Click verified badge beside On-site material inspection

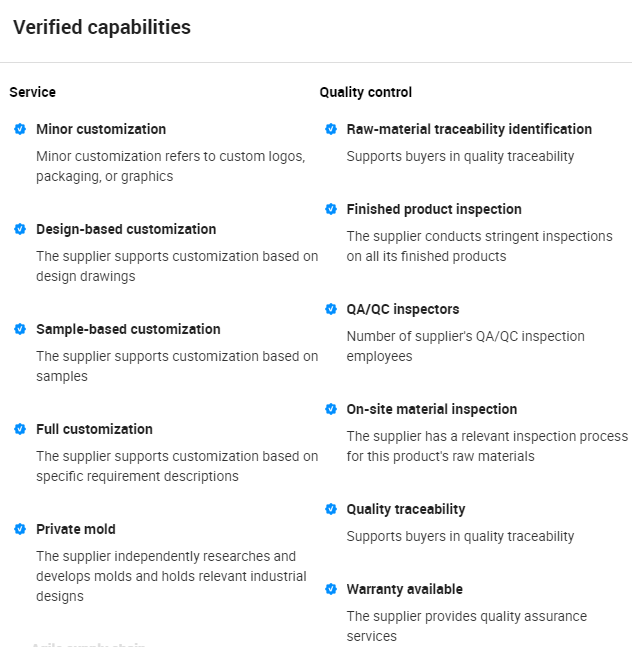[331, 409]
